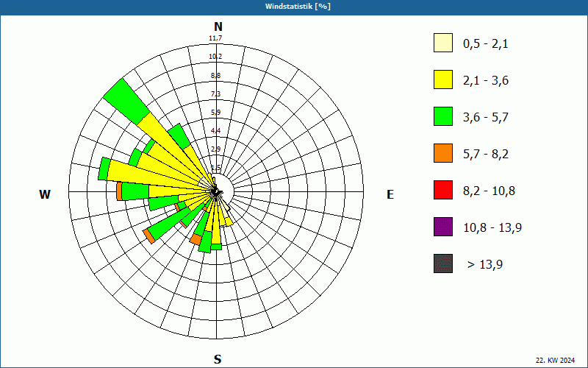
Task: Click the legend label '3,6 - 5,7'
Action: (x=486, y=118)
